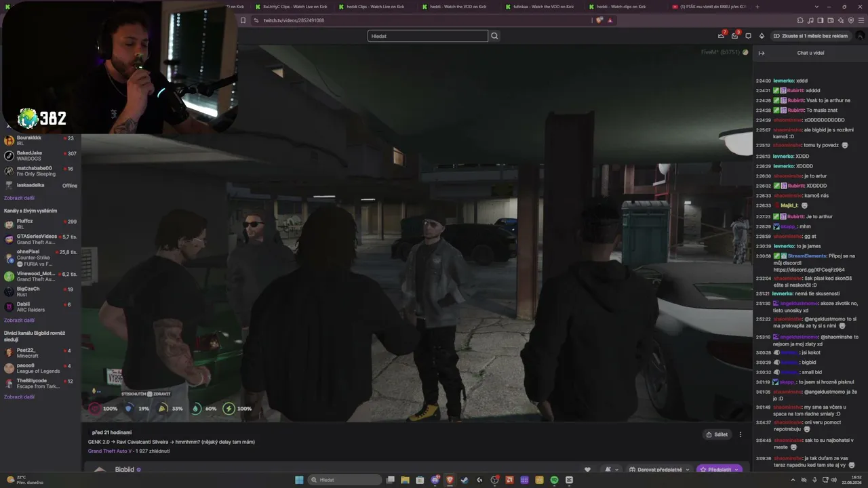This screenshot has height=488, width=868.
Task: Show hidden system tray icons
Action: [x=793, y=480]
